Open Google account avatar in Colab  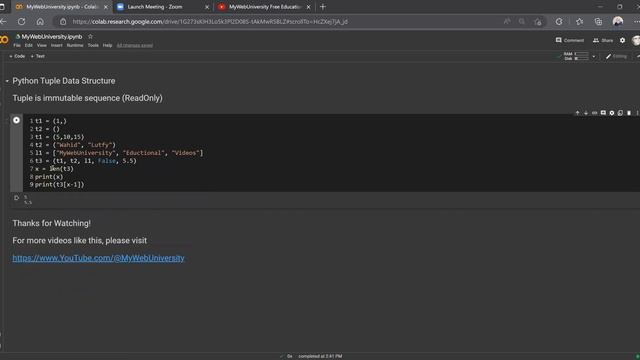[636, 40]
